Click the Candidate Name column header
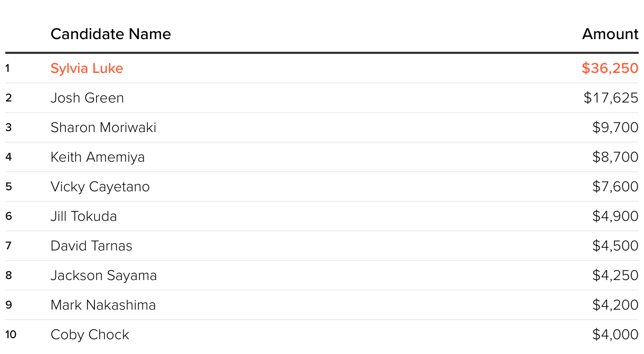The image size is (644, 354). pyautogui.click(x=111, y=34)
